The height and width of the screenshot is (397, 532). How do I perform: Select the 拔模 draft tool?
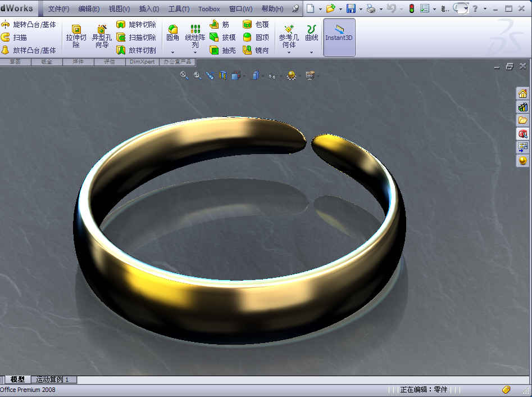tap(222, 37)
